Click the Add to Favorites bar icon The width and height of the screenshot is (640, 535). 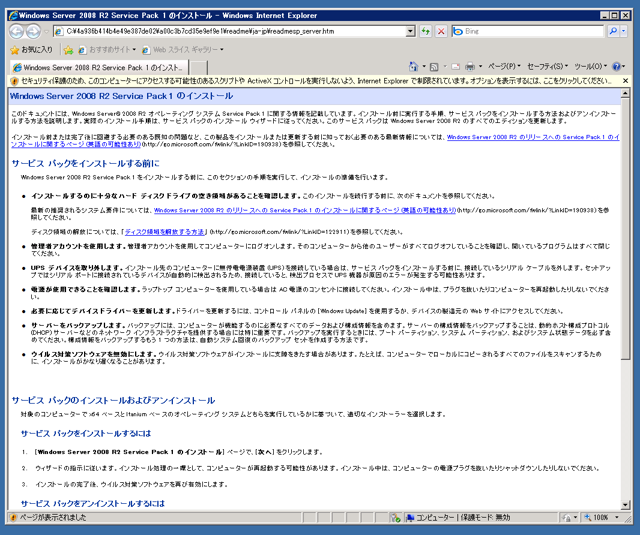[69, 50]
